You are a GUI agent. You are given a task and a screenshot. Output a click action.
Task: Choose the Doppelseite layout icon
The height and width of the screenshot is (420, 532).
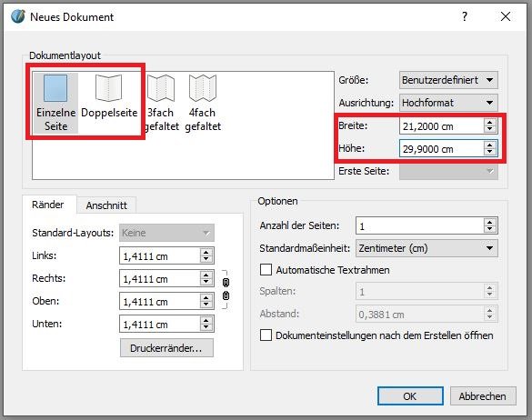[x=108, y=88]
